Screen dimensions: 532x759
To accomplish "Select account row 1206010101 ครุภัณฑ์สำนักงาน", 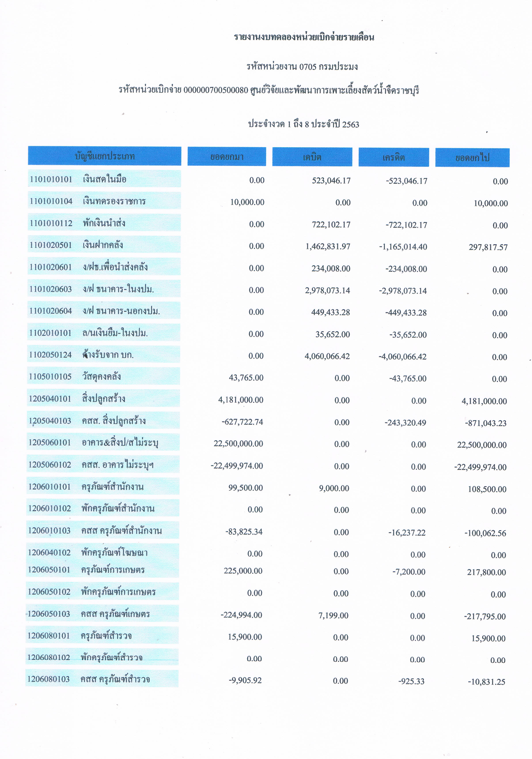I will (x=103, y=487).
